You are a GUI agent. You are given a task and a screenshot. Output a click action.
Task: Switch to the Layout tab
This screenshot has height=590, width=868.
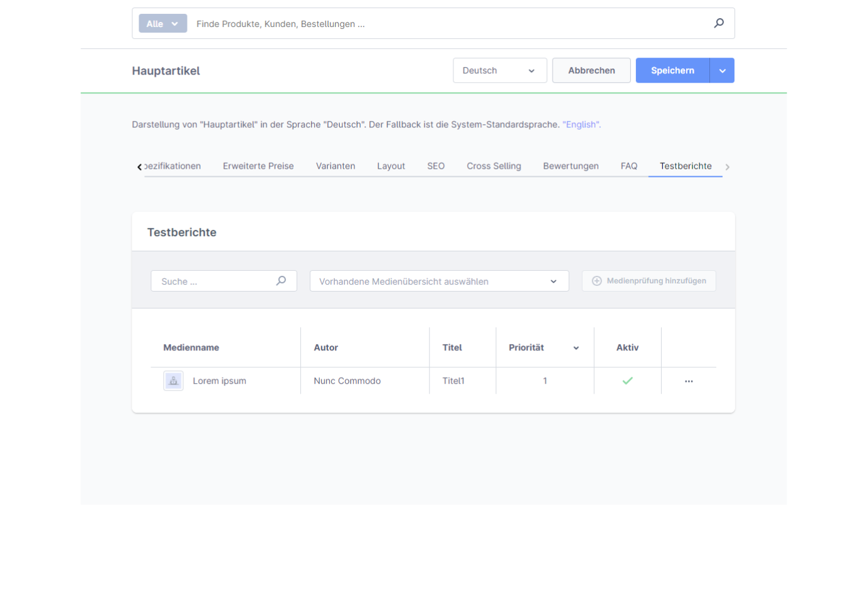pyautogui.click(x=391, y=166)
